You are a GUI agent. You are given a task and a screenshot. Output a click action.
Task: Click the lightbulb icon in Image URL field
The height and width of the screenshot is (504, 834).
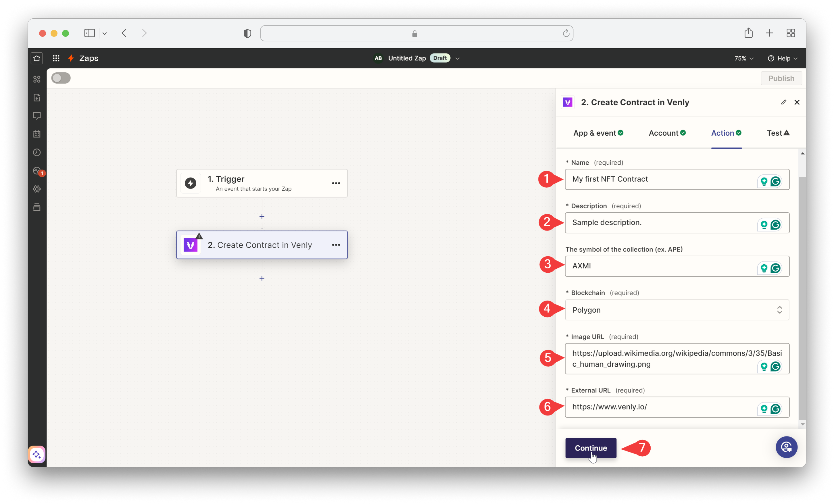(764, 366)
